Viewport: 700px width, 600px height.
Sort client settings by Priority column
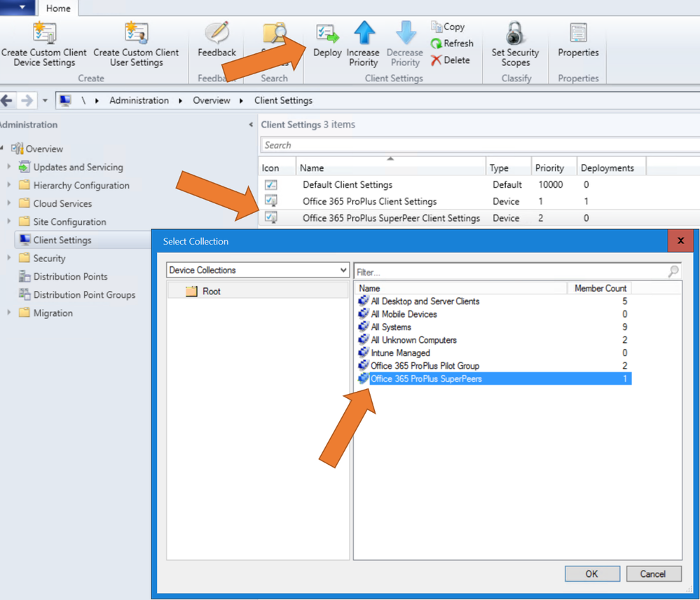pos(554,168)
